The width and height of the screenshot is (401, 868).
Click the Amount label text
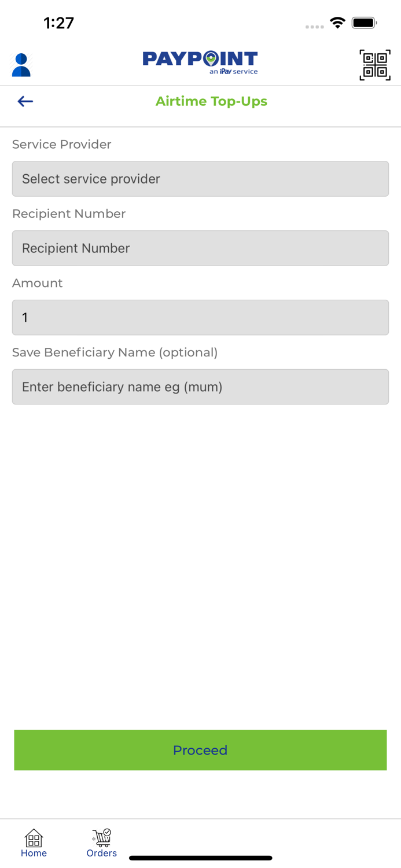pos(38,283)
